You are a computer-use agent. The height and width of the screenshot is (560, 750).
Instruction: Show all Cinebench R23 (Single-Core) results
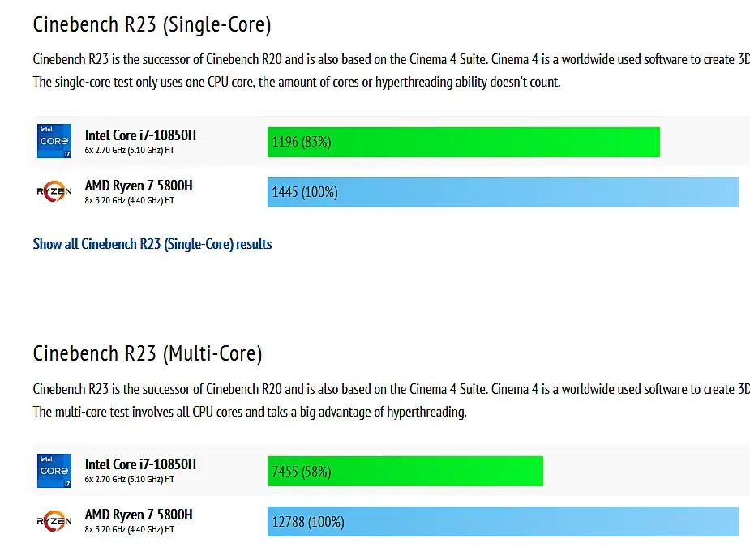click(x=152, y=244)
